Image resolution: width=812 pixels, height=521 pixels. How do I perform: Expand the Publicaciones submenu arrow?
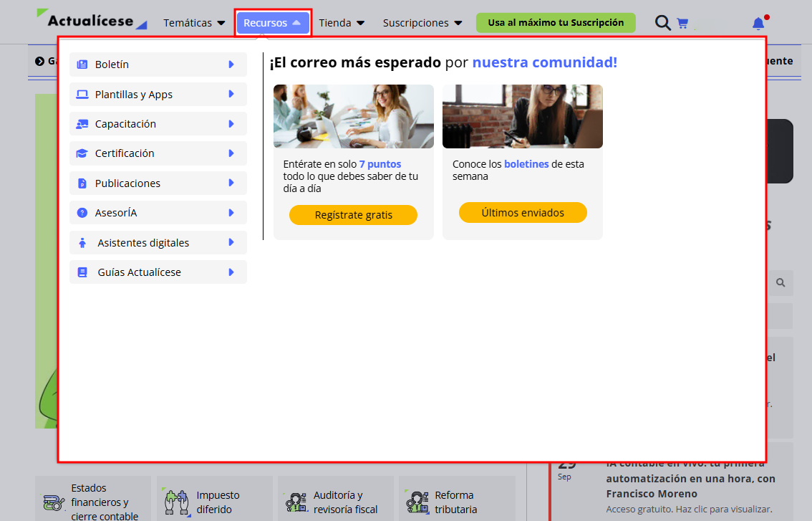[x=231, y=183]
